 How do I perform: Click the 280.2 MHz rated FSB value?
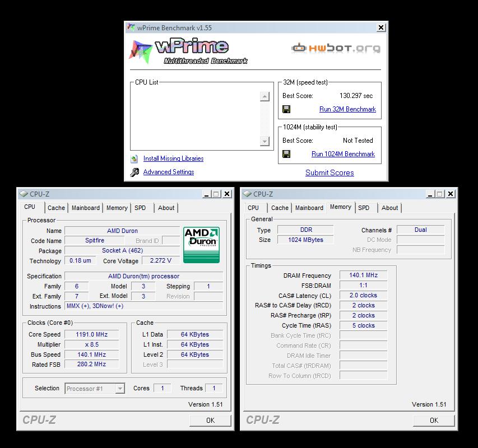tap(92, 364)
